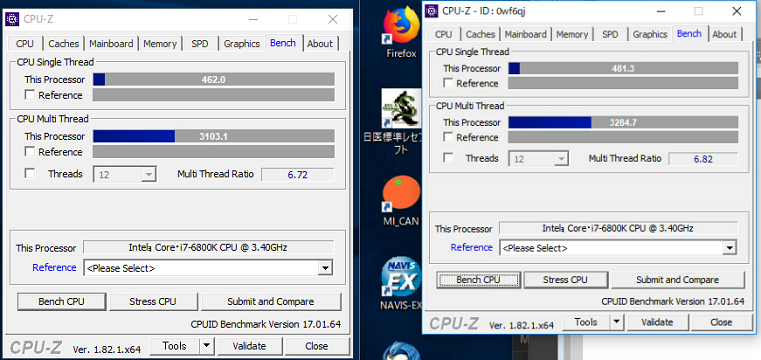Screen dimensions: 761x360
Task: Click Tools button in right window
Action: 586,322
